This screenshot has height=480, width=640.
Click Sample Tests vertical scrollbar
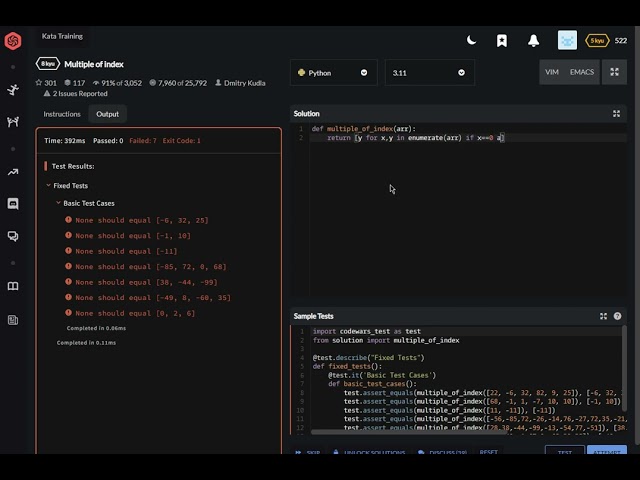(624, 367)
